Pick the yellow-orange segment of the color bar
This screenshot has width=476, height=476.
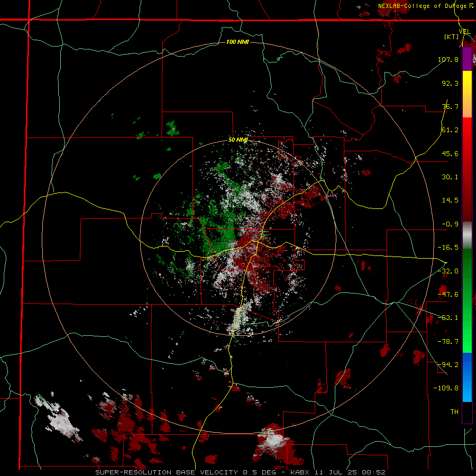tap(467, 94)
